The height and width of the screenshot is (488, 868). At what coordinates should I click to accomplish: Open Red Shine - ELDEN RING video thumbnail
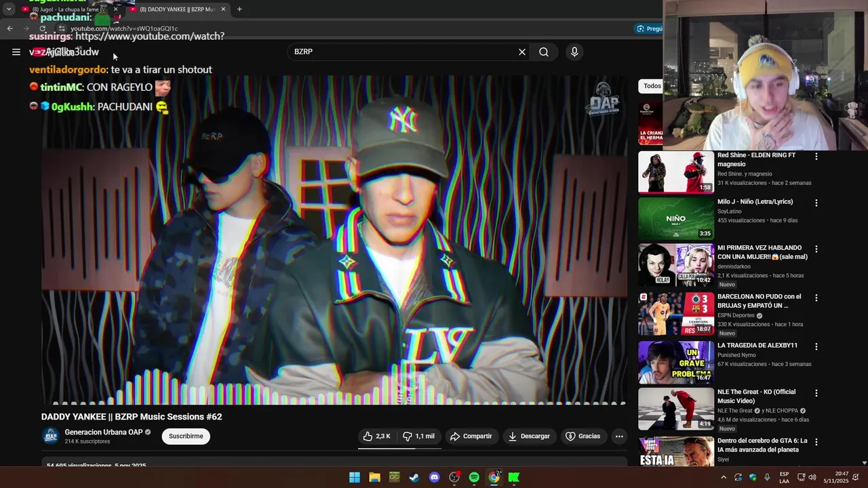click(x=675, y=172)
